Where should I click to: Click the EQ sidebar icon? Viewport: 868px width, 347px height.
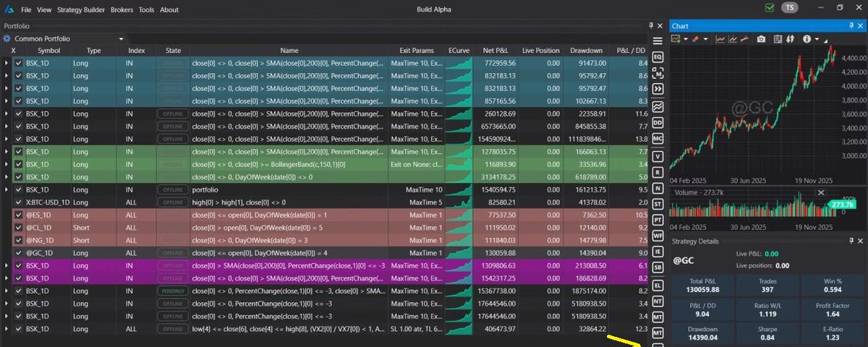658,56
